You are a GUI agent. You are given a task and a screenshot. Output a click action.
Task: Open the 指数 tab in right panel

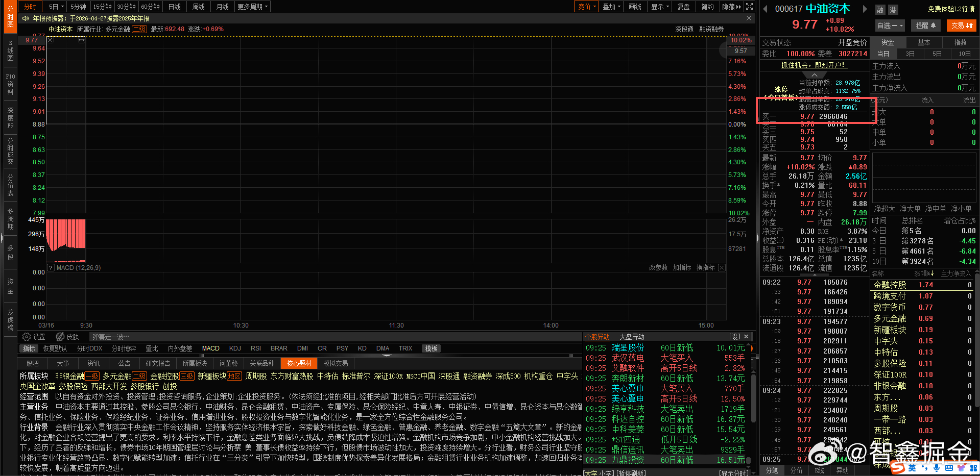[x=960, y=42]
